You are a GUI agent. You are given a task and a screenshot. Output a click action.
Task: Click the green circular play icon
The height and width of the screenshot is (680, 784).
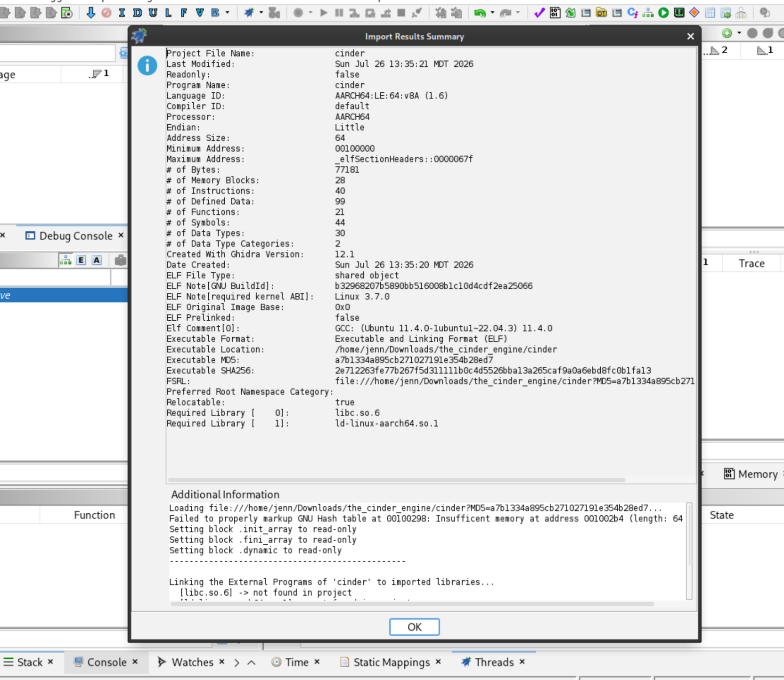click(663, 13)
